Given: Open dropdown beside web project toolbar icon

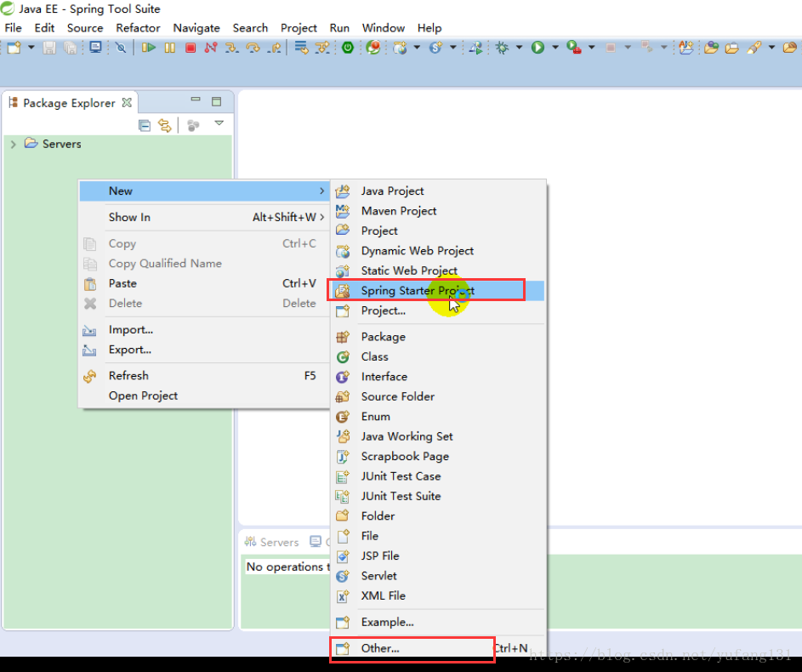Looking at the screenshot, I should [417, 48].
